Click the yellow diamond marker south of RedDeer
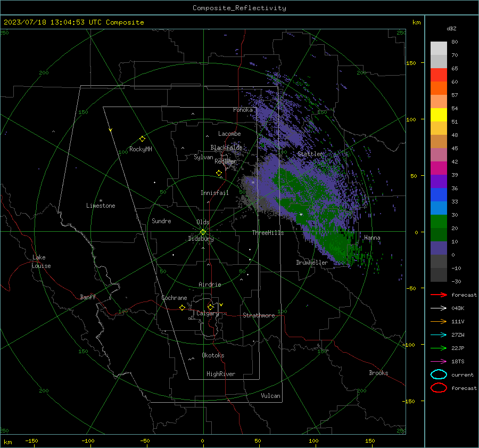Screen dimensions: 479x448 pos(219,173)
